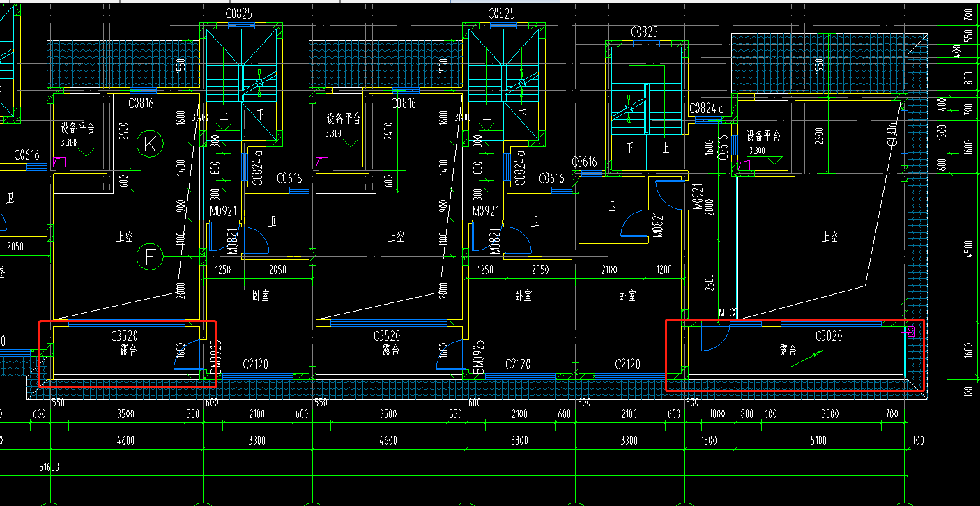Pick the green slope arrow on C3020 terrace

click(x=806, y=359)
